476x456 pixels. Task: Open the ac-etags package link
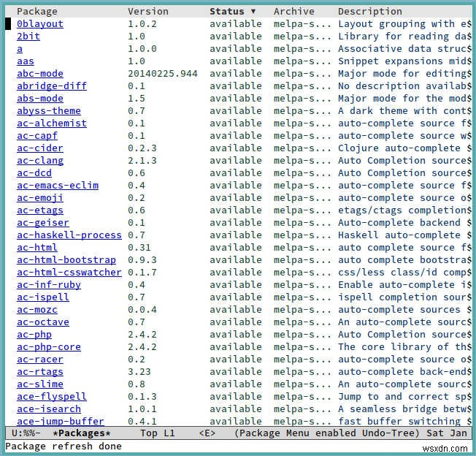coord(40,210)
